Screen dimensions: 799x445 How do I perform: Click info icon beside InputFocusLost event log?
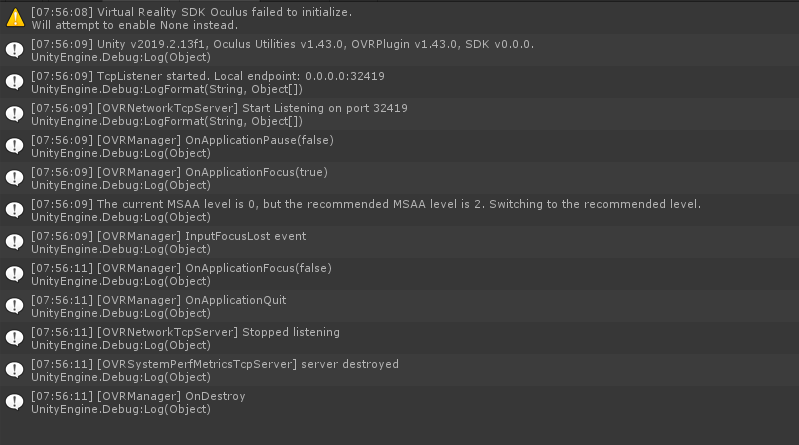(14, 242)
